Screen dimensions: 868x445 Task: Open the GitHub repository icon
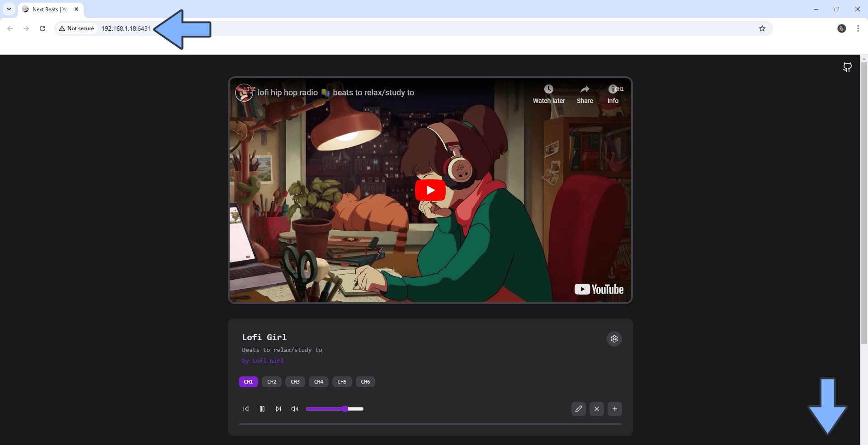pyautogui.click(x=847, y=67)
